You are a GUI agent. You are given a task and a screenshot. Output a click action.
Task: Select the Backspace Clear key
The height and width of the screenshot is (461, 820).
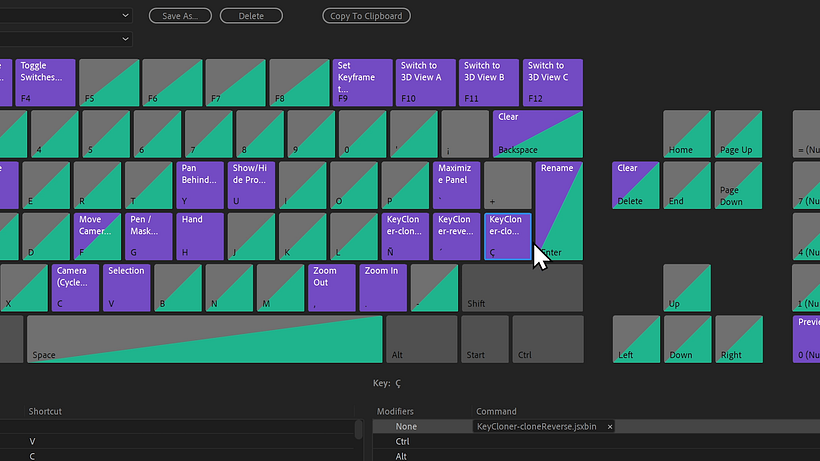(x=538, y=134)
